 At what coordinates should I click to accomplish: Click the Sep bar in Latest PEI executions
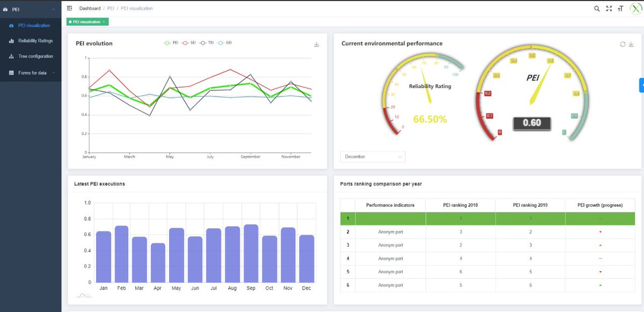[251, 253]
